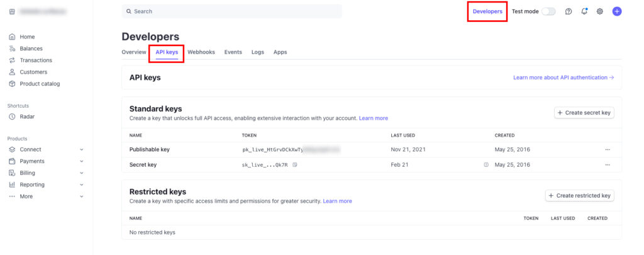Open the Apps tab
The image size is (644, 255).
280,52
